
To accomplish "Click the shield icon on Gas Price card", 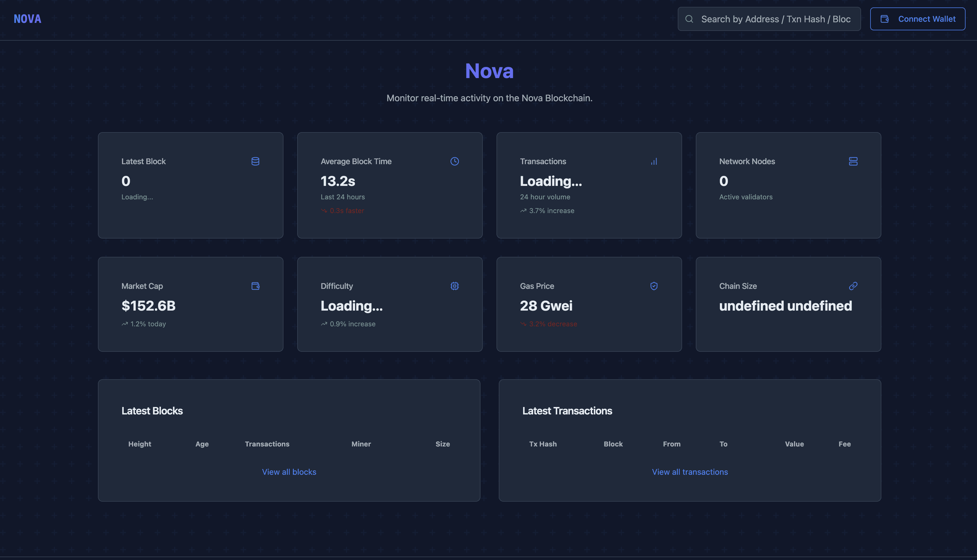I will (x=654, y=286).
